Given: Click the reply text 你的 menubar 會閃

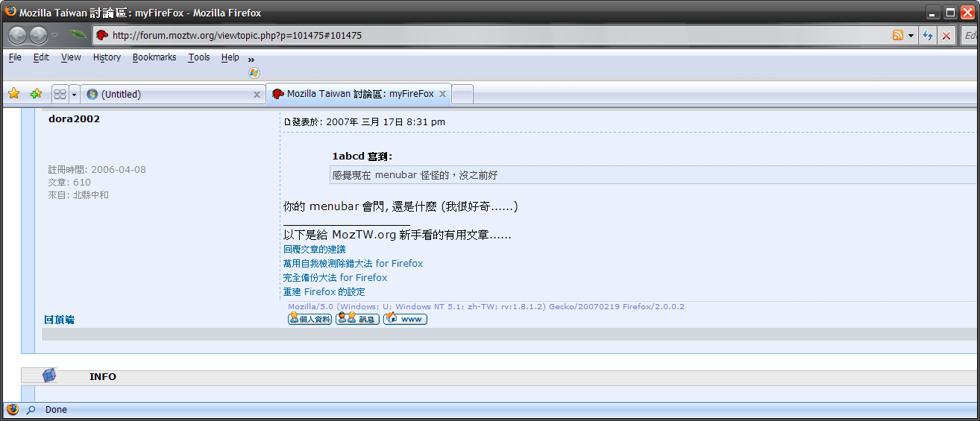Looking at the screenshot, I should [x=401, y=206].
